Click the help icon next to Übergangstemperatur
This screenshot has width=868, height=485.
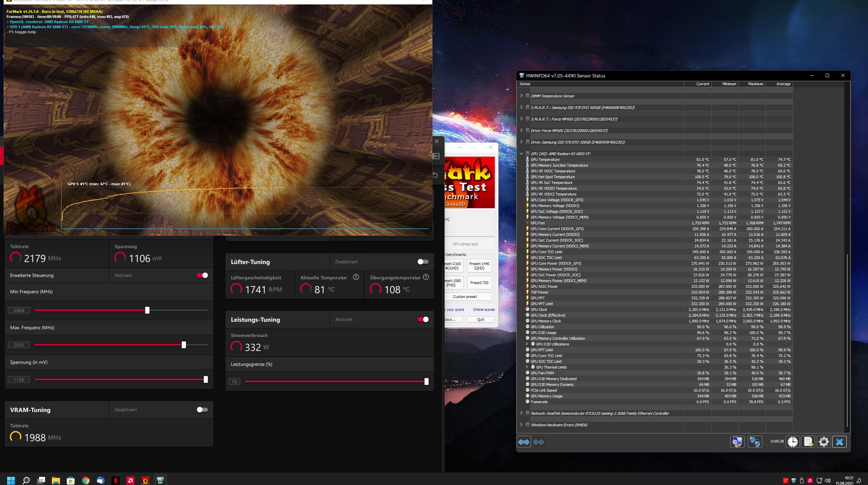coord(426,277)
